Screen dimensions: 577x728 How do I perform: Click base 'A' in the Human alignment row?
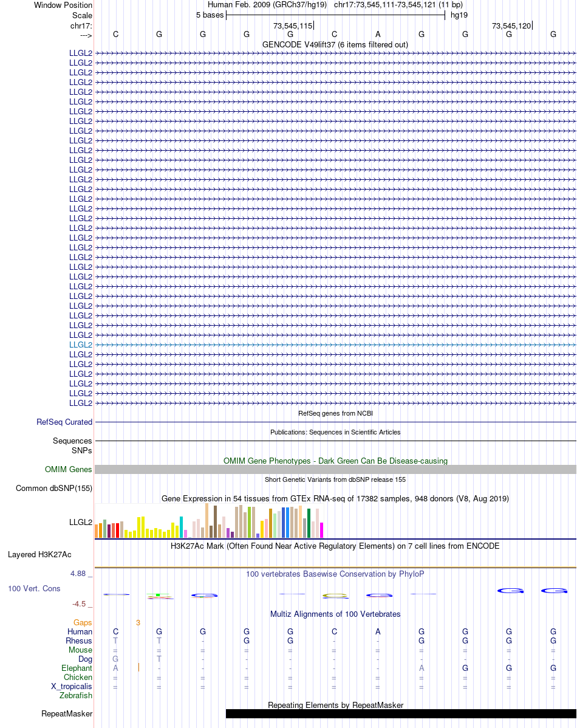click(x=378, y=632)
